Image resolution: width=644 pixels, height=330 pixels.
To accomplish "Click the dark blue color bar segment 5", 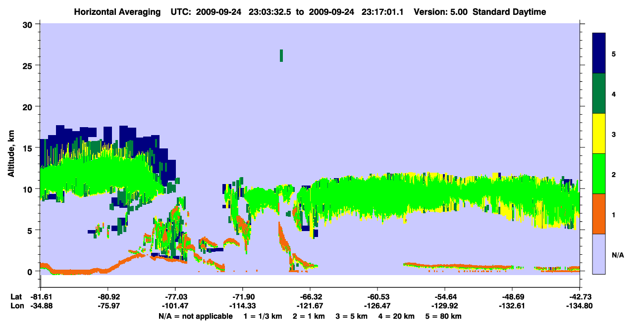I will tap(599, 53).
